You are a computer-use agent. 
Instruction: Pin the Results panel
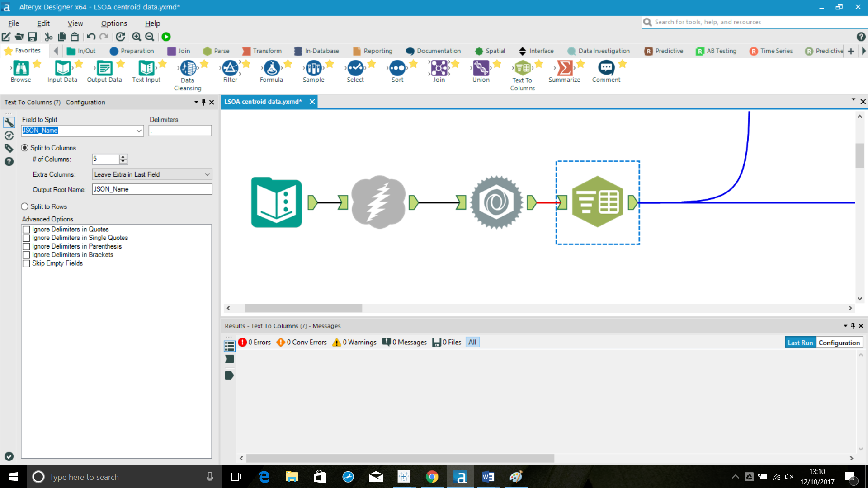click(x=853, y=326)
